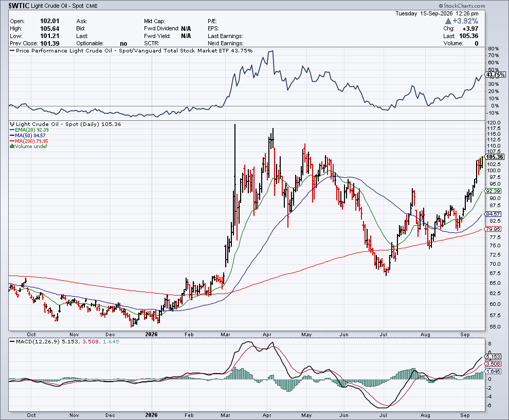The width and height of the screenshot is (509, 420).
Task: Click the black MACD legend line marker
Action: point(12,341)
